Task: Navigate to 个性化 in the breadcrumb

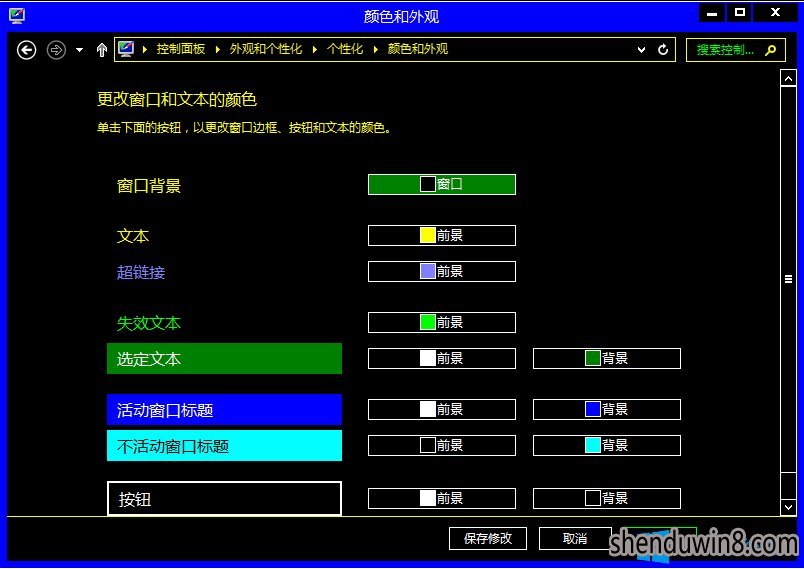Action: click(x=345, y=49)
